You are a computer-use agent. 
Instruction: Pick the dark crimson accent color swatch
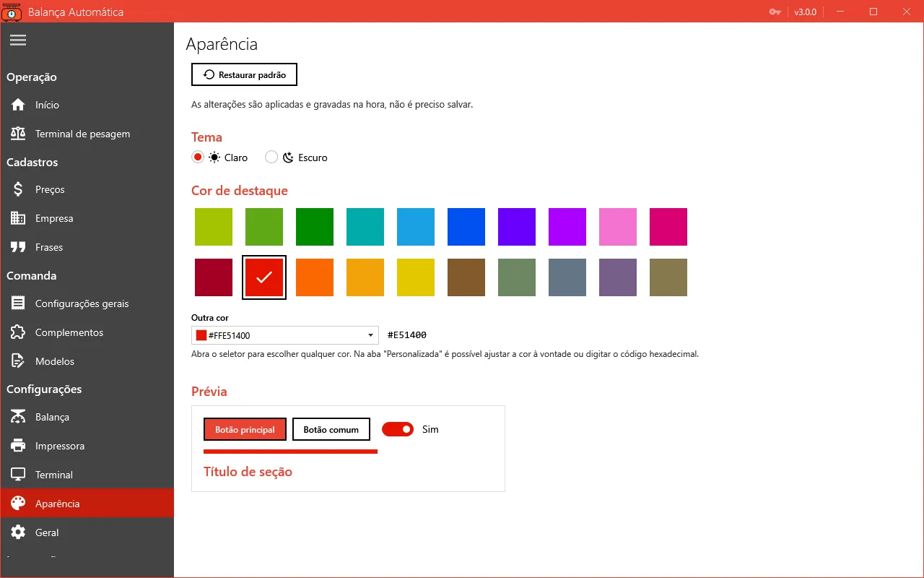click(214, 277)
